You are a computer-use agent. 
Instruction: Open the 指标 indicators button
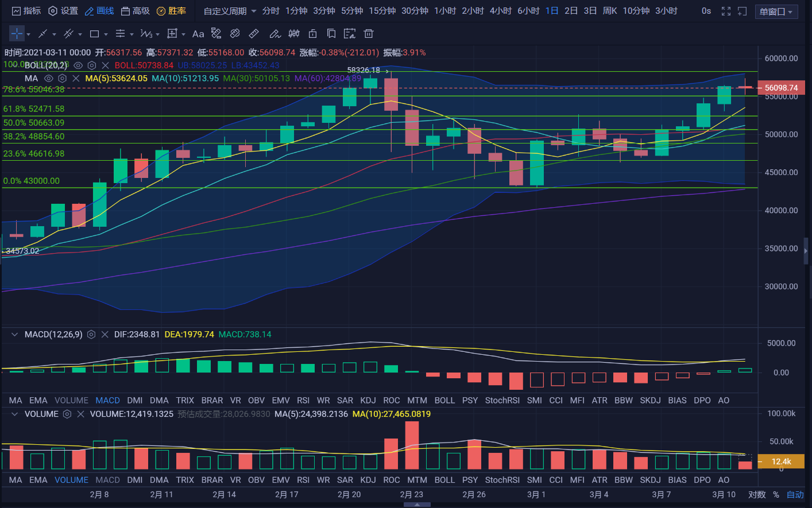26,11
